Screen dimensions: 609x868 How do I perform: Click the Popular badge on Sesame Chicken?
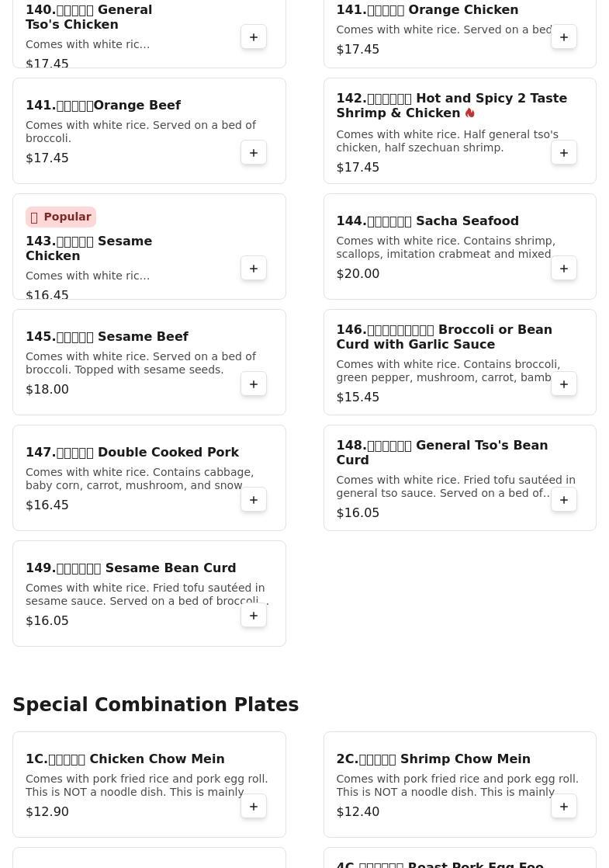(x=61, y=217)
